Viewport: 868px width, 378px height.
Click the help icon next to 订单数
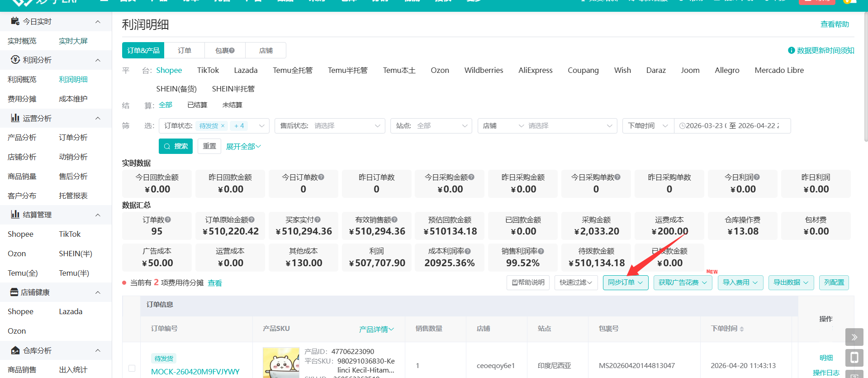pyautogui.click(x=168, y=220)
